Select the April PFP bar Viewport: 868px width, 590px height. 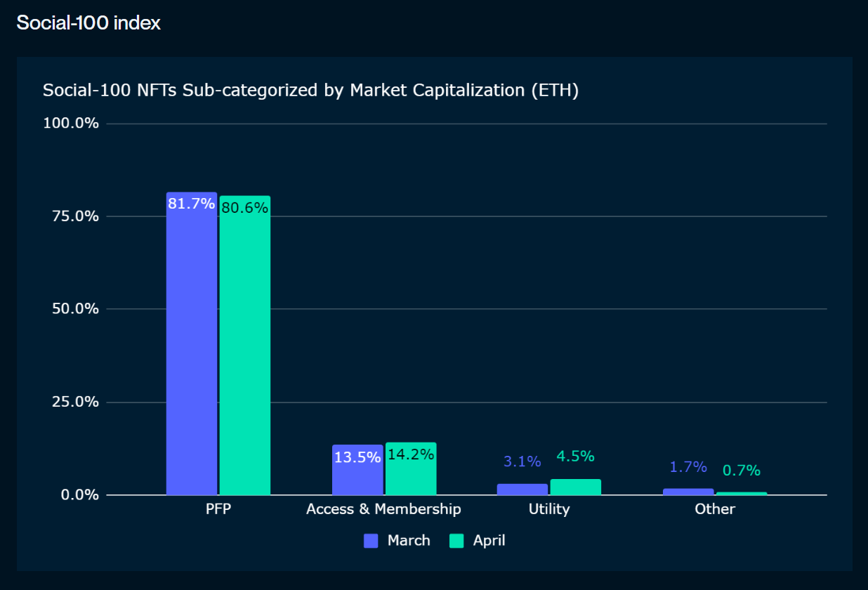(245, 346)
